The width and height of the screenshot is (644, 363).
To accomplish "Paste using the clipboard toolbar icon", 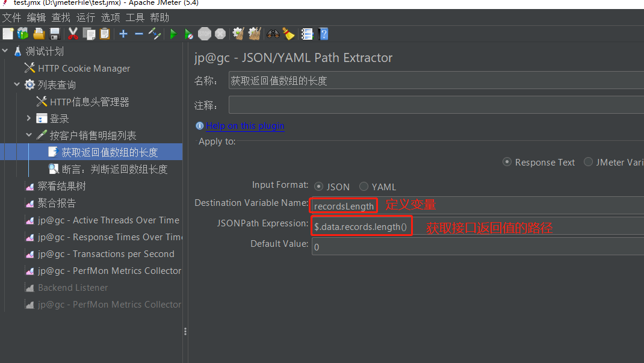I will [105, 34].
